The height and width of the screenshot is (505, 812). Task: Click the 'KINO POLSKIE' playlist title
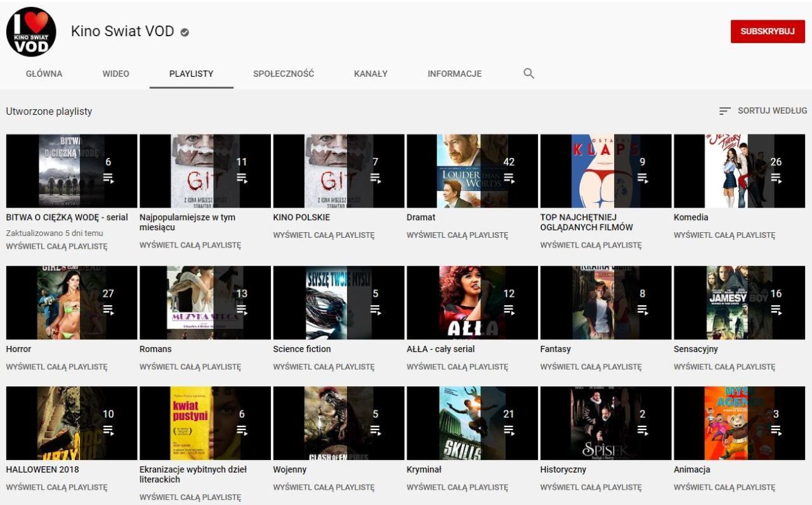point(301,217)
